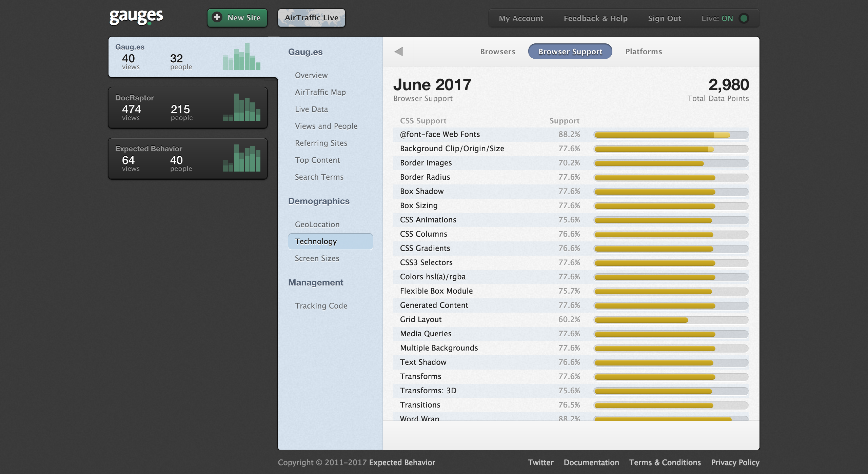The height and width of the screenshot is (474, 868).
Task: Open My Account
Action: pyautogui.click(x=521, y=18)
